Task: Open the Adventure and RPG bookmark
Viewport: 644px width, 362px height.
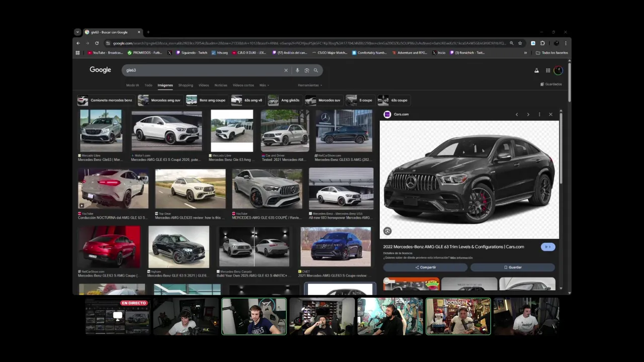Action: pyautogui.click(x=410, y=52)
